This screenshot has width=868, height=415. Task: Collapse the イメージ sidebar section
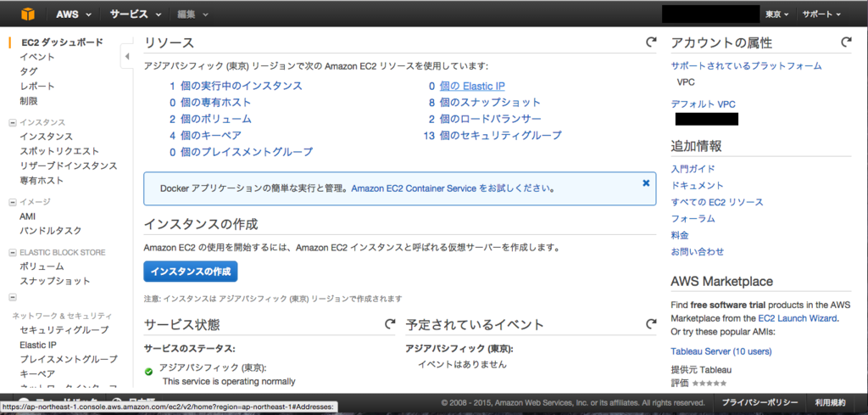pos(13,202)
